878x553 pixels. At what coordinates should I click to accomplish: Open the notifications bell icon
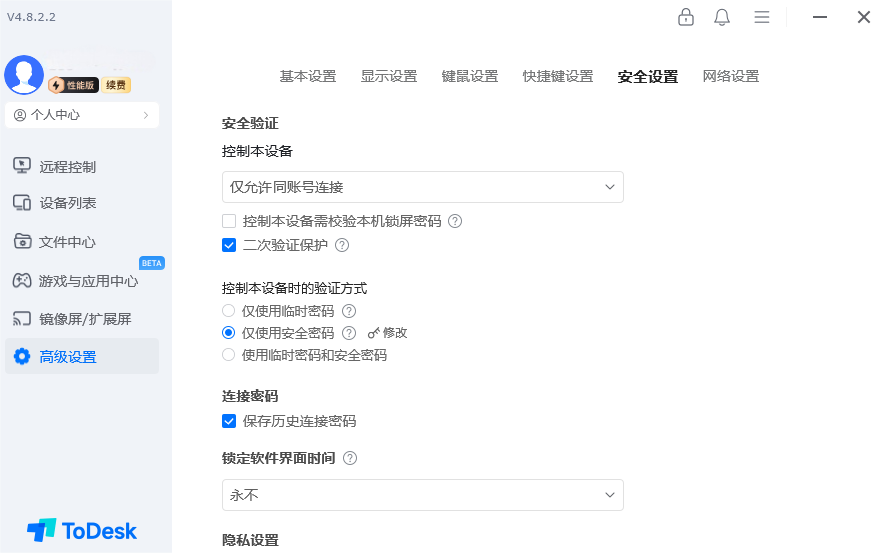[722, 17]
